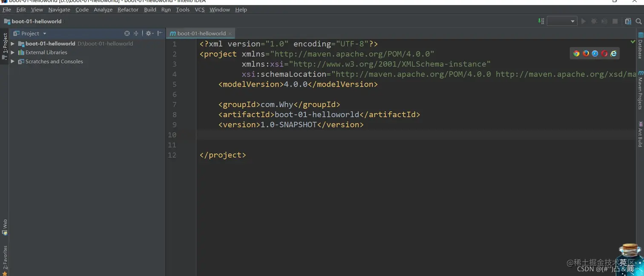This screenshot has height=276, width=644.
Task: Hide the Project panel with the arrow icon
Action: pos(160,33)
